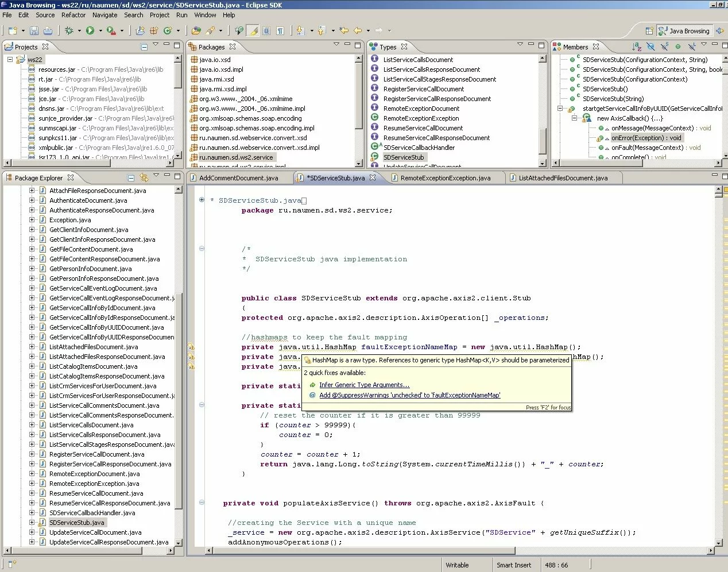Viewport: 728px width, 572px height.
Task: Click the Open Perspective icon
Action: click(x=649, y=31)
